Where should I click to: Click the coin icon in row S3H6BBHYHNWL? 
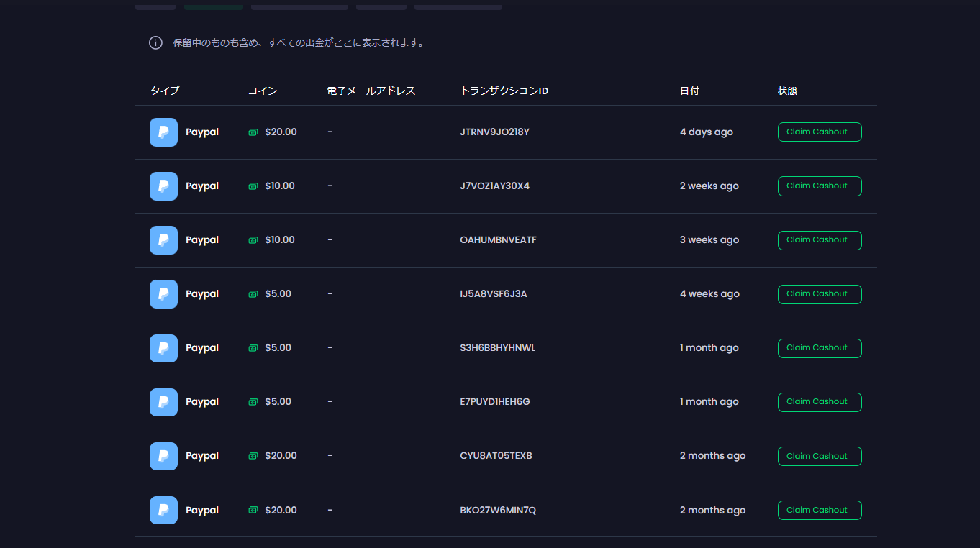pos(253,348)
